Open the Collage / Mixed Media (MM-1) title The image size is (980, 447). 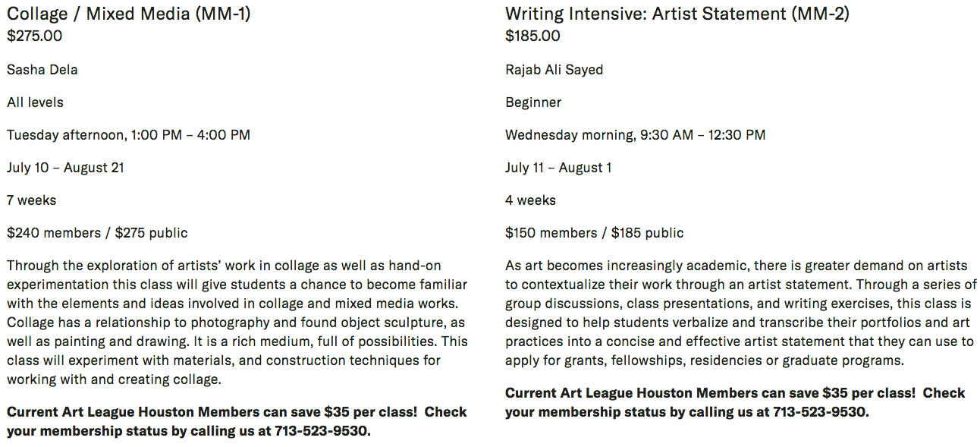tap(128, 14)
